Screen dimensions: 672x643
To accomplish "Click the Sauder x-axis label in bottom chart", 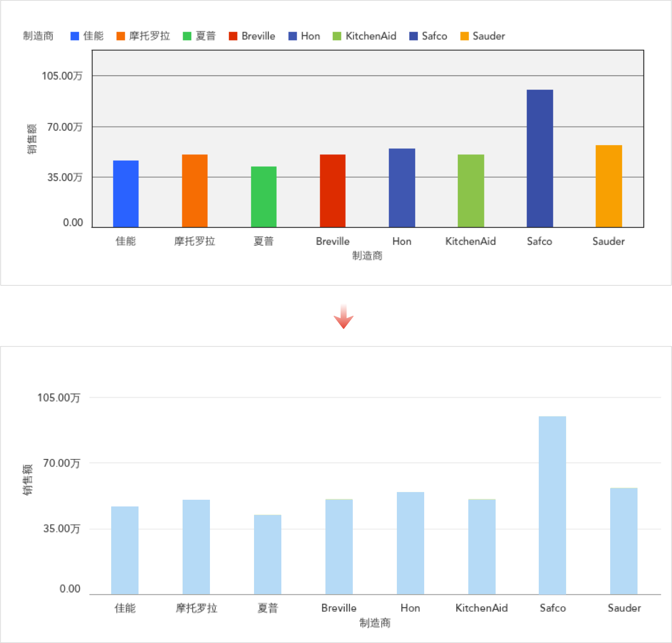I will point(624,608).
